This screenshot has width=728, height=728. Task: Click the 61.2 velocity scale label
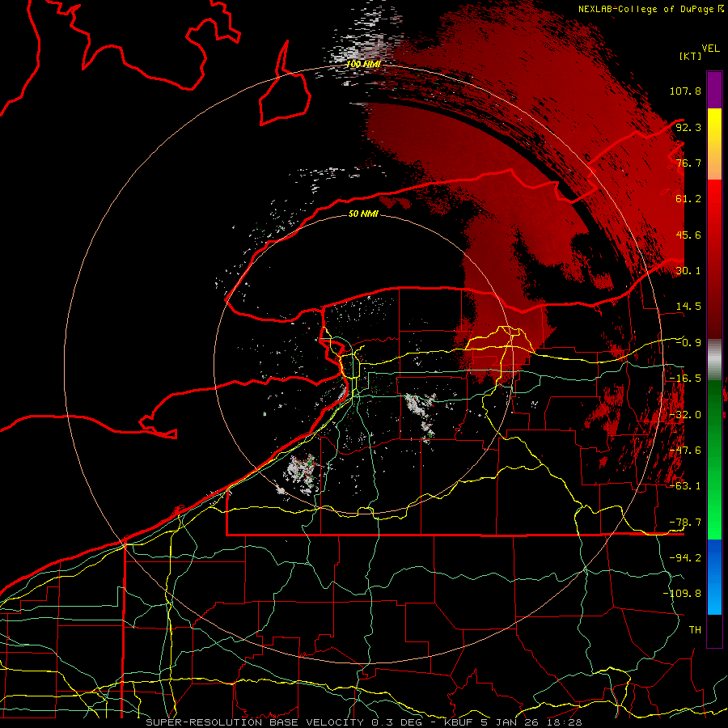pos(688,199)
